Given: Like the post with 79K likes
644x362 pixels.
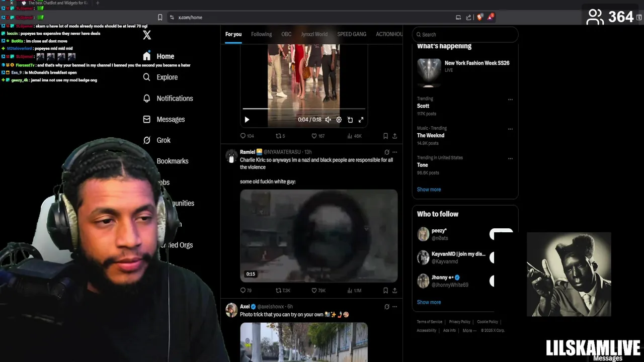Looking at the screenshot, I should (x=318, y=290).
